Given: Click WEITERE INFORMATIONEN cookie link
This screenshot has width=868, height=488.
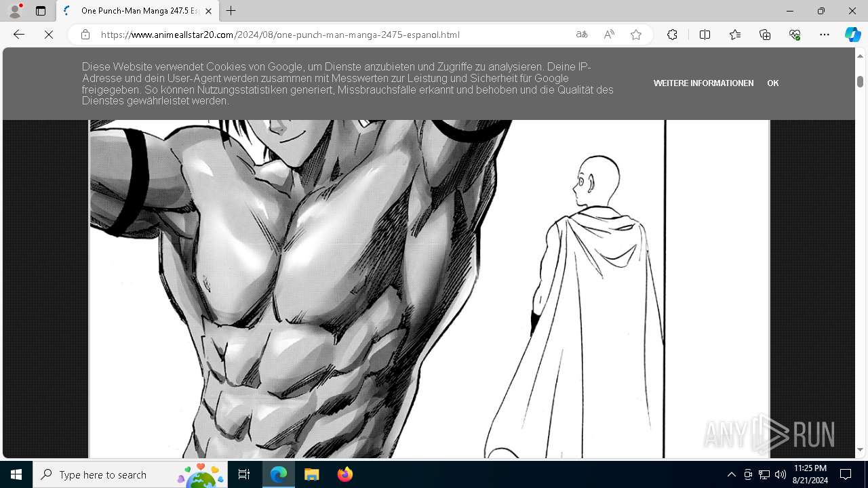Looking at the screenshot, I should (x=703, y=83).
